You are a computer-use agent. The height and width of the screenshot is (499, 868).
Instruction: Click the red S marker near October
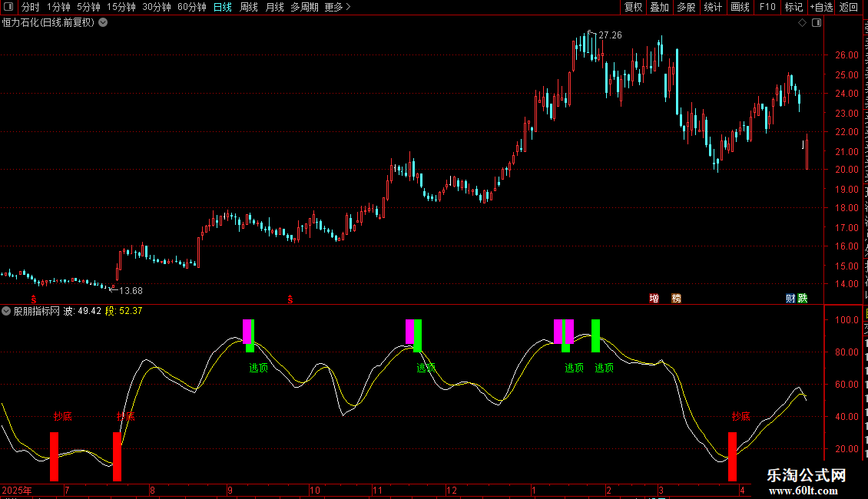pos(290,299)
